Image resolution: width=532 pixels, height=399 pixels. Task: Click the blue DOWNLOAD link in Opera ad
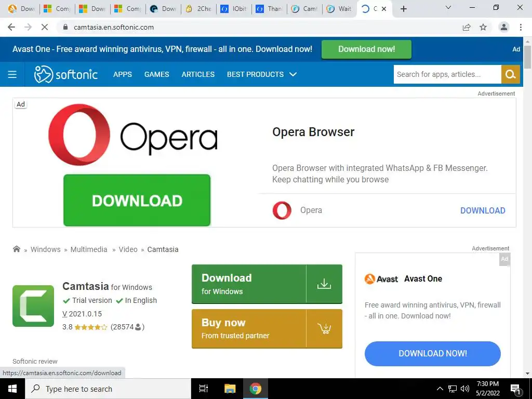(483, 210)
